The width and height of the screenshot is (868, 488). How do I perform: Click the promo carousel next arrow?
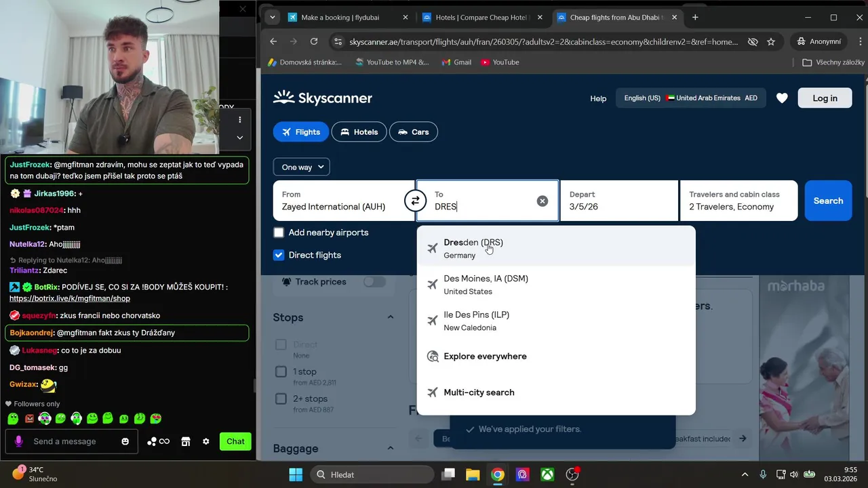click(x=743, y=439)
